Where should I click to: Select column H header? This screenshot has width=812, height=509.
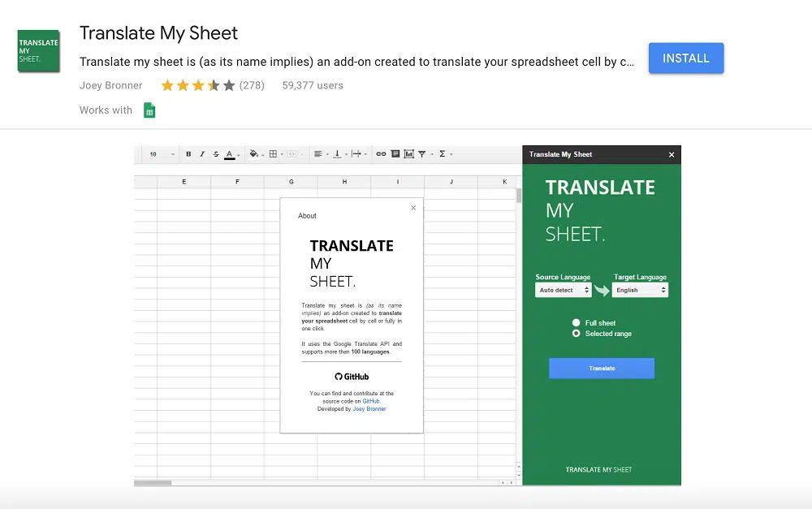point(344,182)
